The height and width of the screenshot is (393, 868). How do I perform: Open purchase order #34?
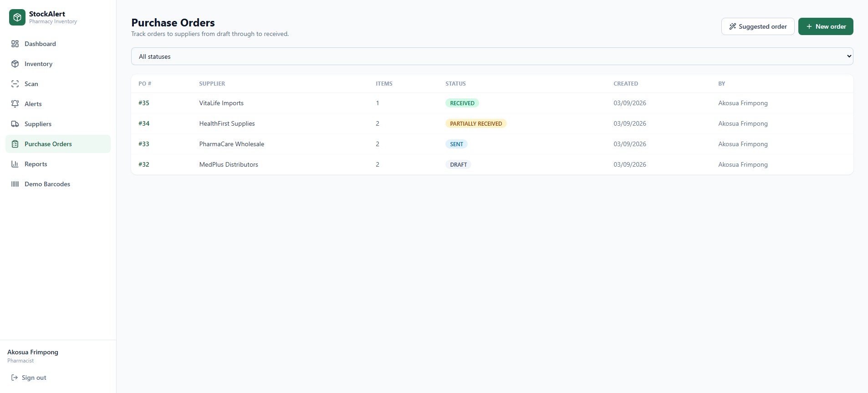pyautogui.click(x=144, y=123)
